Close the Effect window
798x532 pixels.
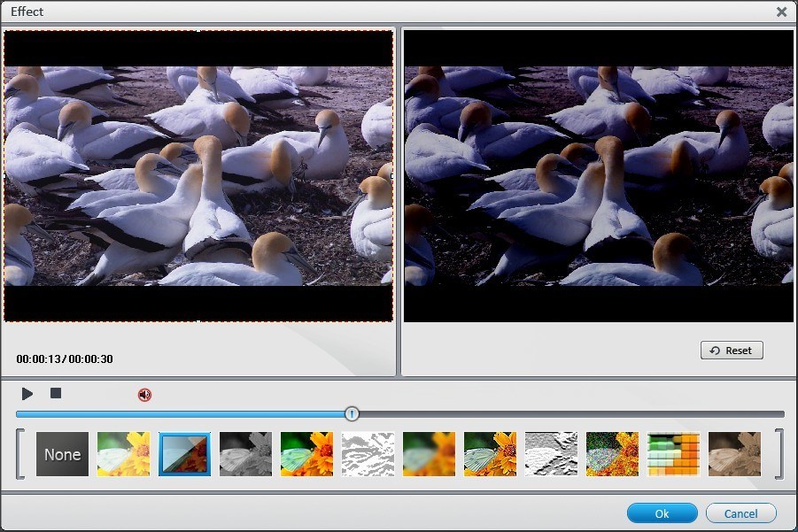pos(782,12)
